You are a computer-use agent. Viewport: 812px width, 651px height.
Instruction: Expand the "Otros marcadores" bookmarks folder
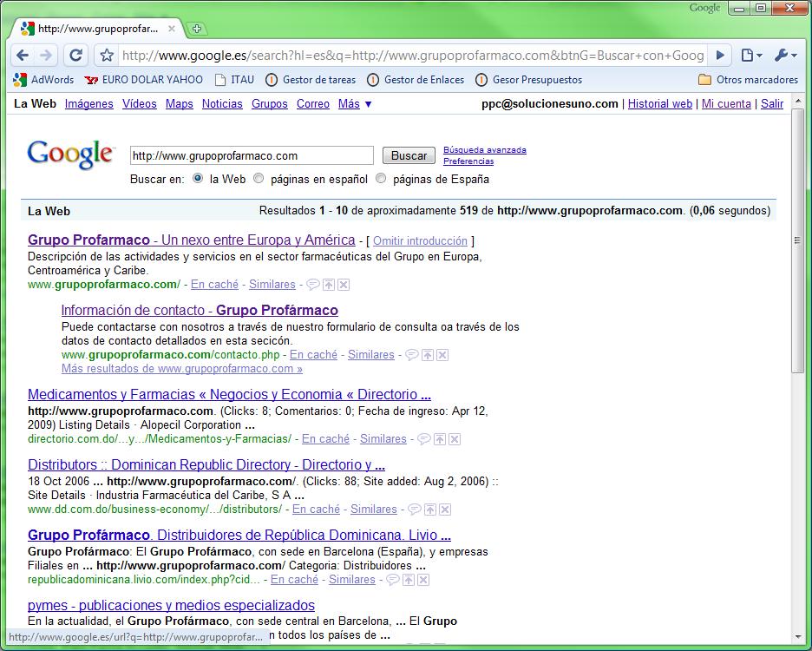click(x=749, y=80)
